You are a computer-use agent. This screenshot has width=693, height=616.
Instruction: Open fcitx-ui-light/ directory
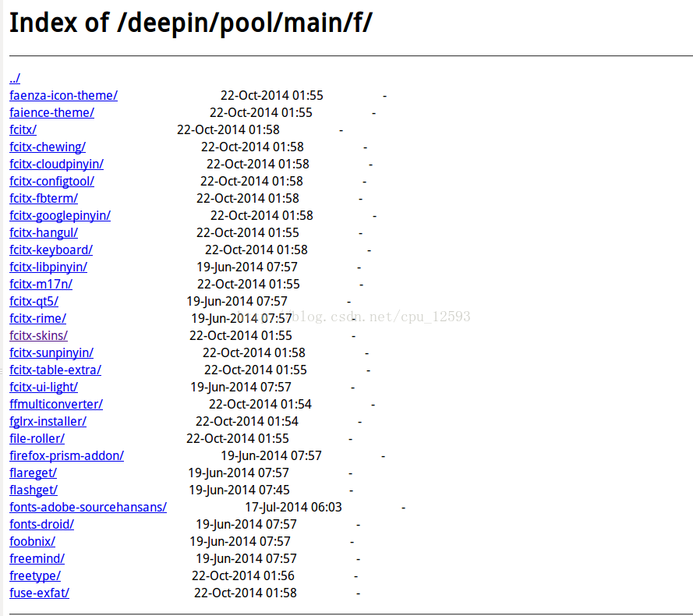tap(44, 388)
